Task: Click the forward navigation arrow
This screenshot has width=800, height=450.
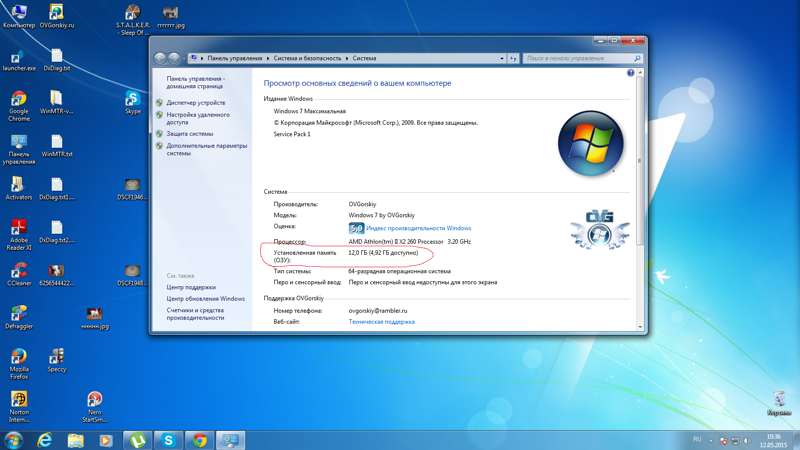Action: (173, 58)
